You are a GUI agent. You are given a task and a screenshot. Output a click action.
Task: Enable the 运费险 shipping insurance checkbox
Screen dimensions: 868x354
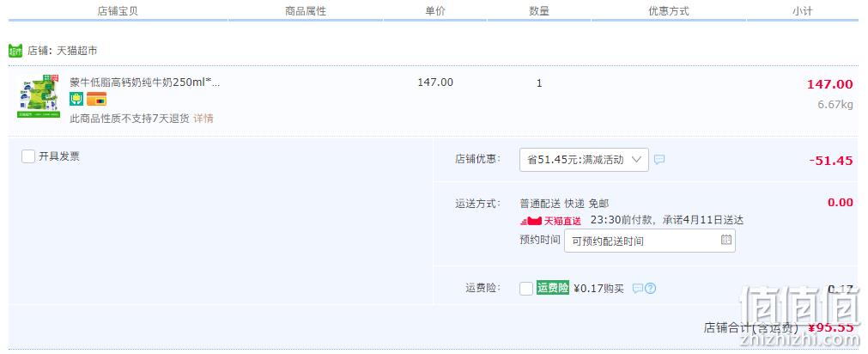point(526,289)
